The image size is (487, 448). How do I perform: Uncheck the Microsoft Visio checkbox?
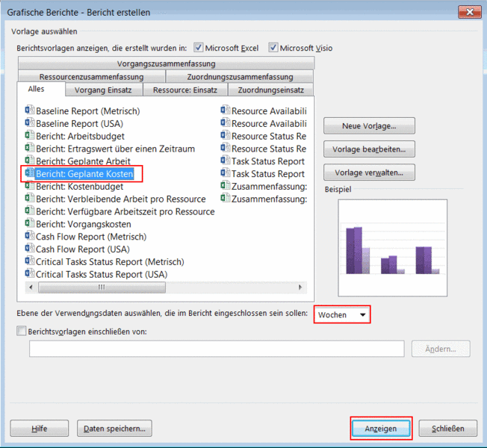pos(273,48)
